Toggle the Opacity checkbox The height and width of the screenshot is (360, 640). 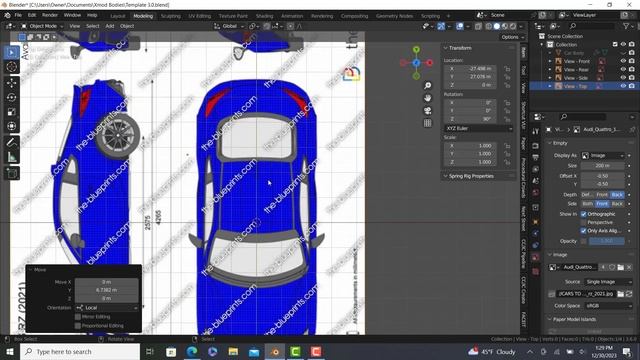pos(584,241)
